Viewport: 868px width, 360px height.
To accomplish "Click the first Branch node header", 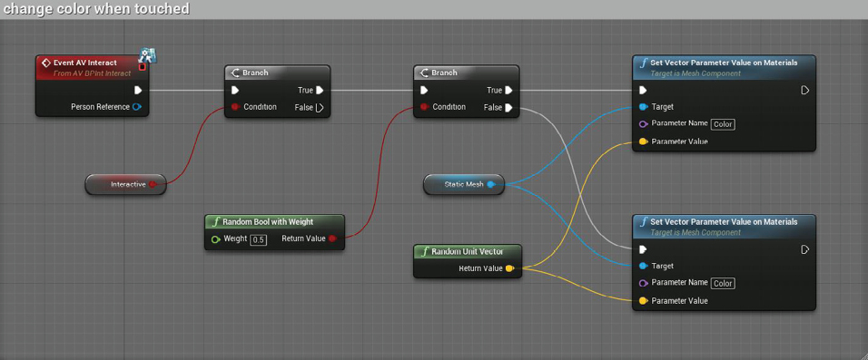I will coord(277,73).
